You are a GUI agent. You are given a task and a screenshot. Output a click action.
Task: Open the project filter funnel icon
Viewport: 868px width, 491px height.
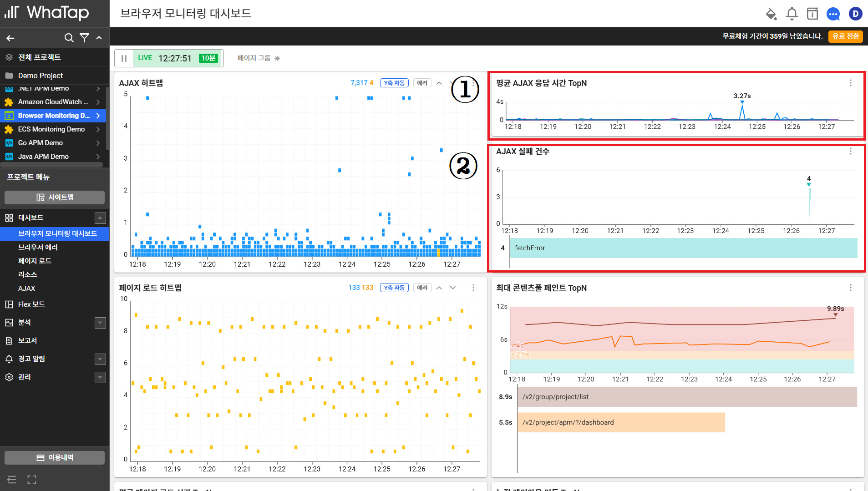(84, 38)
